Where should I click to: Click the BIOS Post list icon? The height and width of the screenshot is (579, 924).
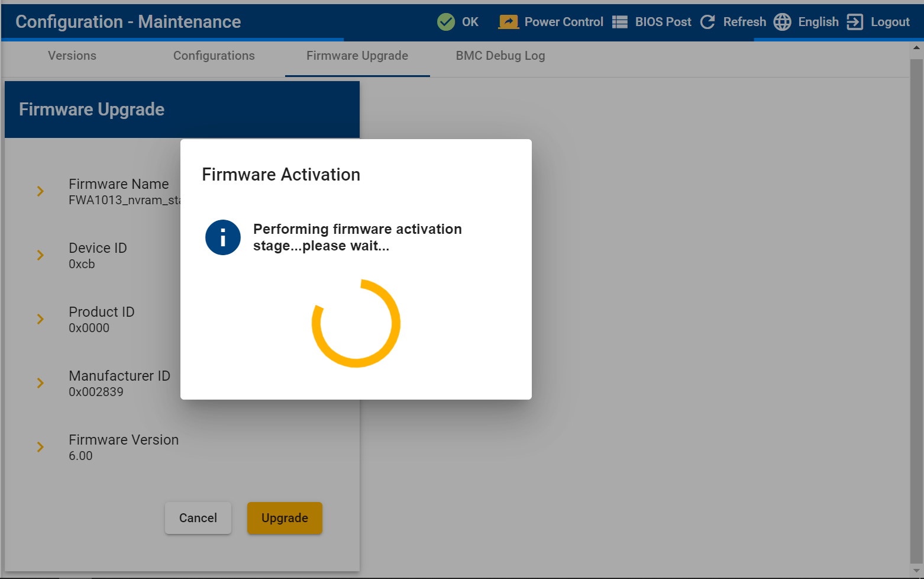[619, 22]
